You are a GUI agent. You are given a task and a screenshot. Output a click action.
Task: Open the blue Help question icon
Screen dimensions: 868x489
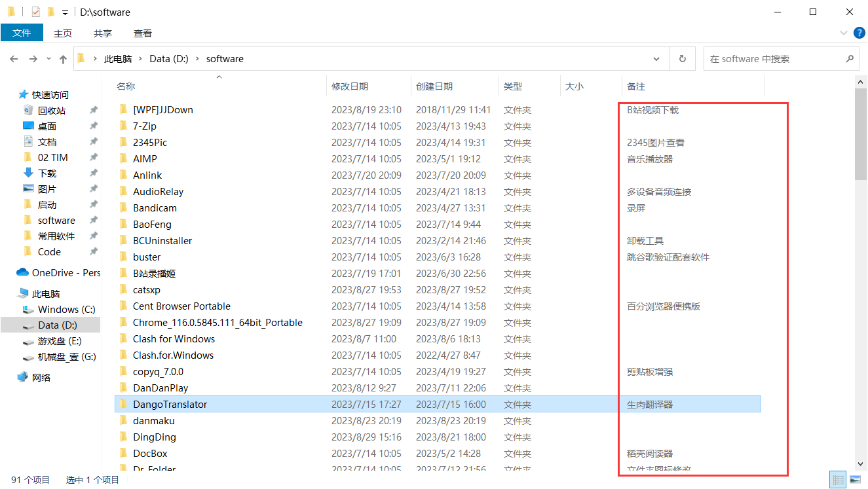(x=859, y=33)
